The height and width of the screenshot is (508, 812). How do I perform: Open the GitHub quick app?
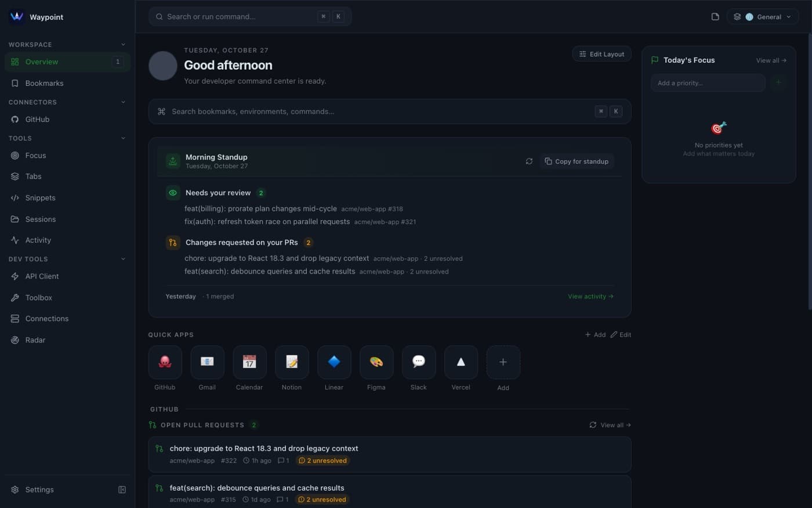(x=165, y=362)
